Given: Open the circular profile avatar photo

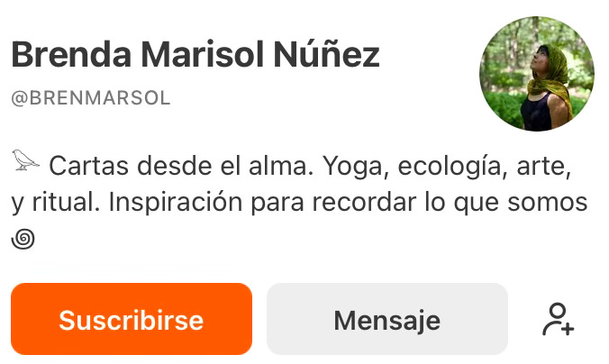Looking at the screenshot, I should tap(537, 73).
